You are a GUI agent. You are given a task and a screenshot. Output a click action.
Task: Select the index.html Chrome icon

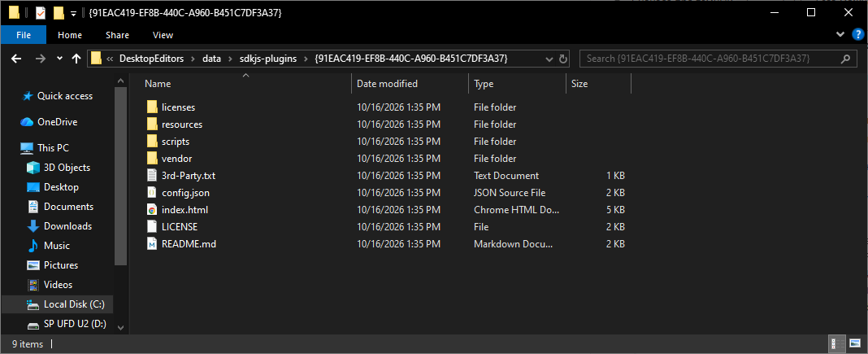[x=152, y=210]
